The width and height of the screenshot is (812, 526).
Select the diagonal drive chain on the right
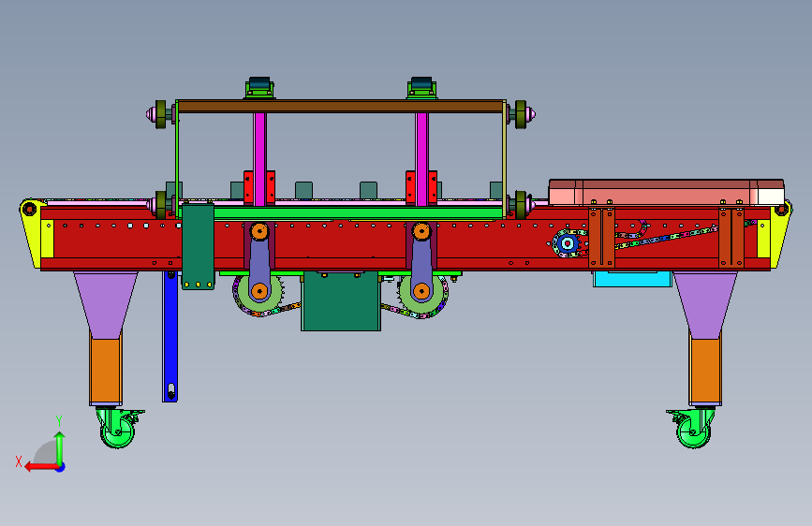coord(668,238)
